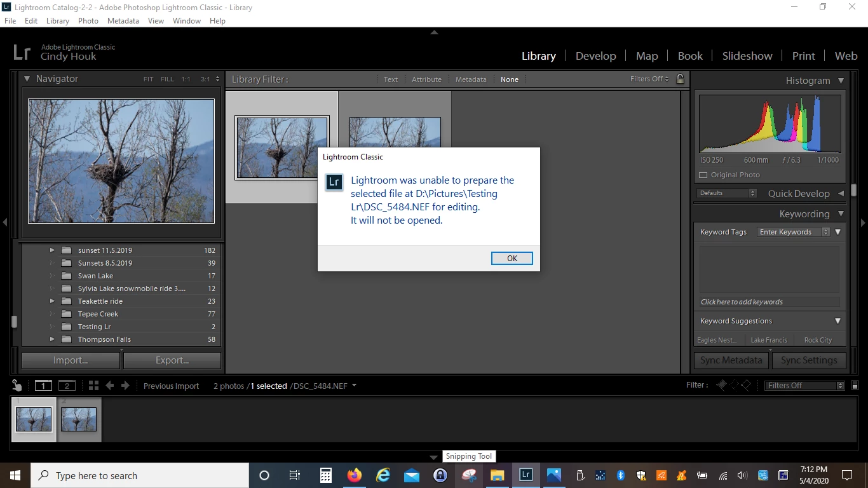Open the DSC_5484.NEF filmstrip source dropdown
Viewport: 868px width, 488px height.
(x=354, y=386)
